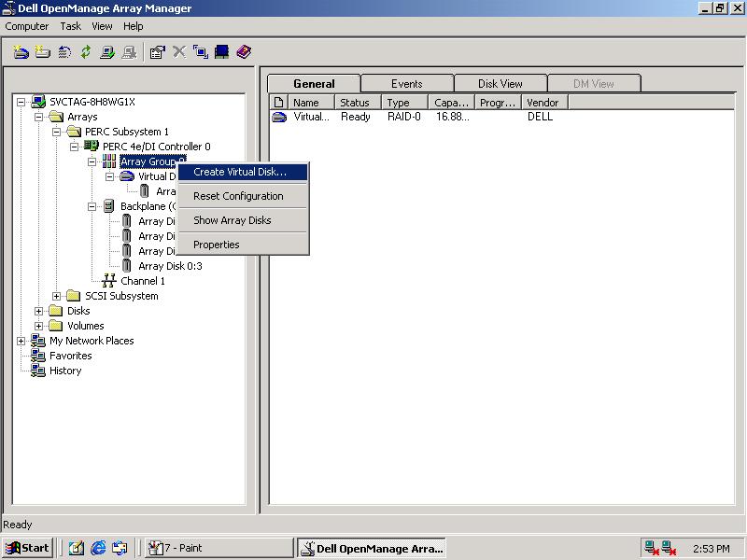The height and width of the screenshot is (560, 747).
Task: Switch to the Events tab
Action: (x=407, y=84)
